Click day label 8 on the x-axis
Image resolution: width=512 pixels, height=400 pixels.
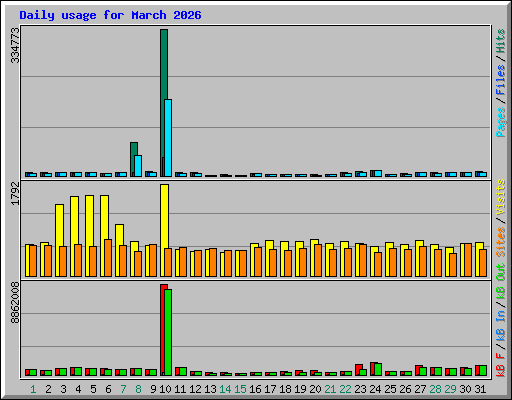[138, 389]
